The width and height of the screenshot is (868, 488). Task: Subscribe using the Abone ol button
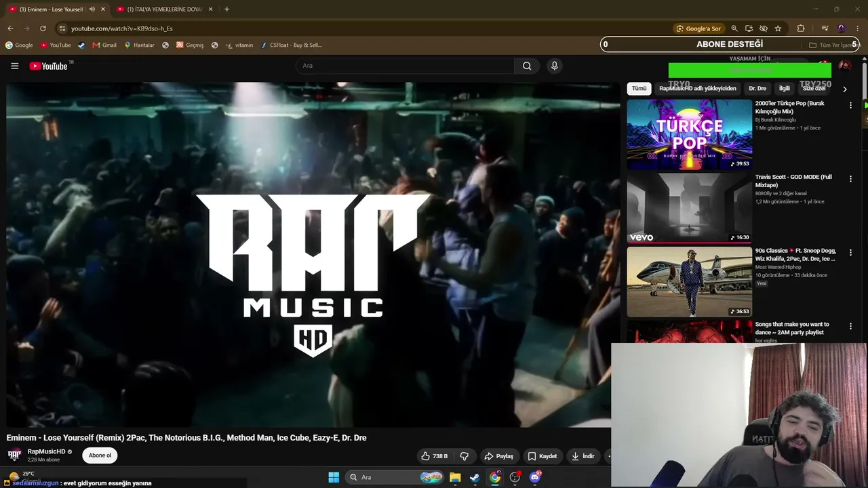(100, 455)
